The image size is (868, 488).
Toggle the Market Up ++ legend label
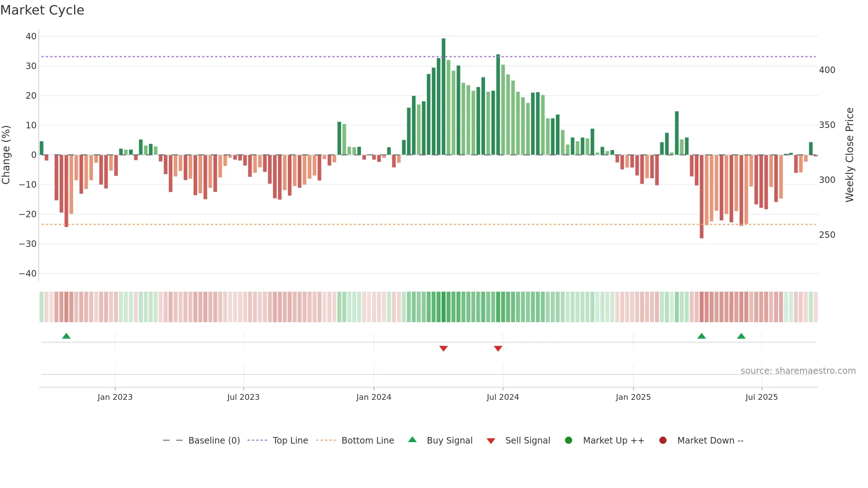point(614,441)
